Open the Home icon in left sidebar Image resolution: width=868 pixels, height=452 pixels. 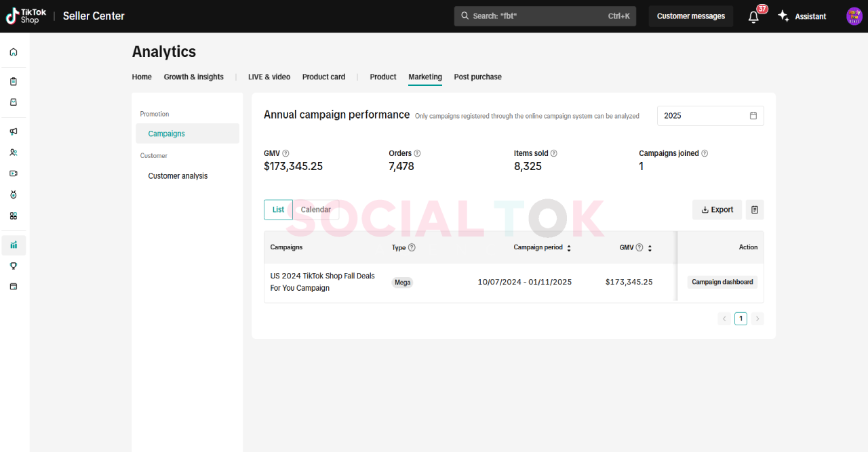(14, 52)
